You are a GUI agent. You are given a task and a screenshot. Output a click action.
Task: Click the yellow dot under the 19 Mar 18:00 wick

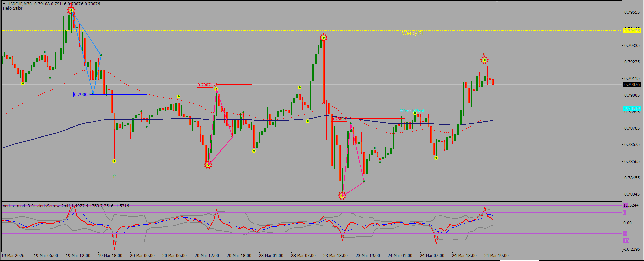114,161
